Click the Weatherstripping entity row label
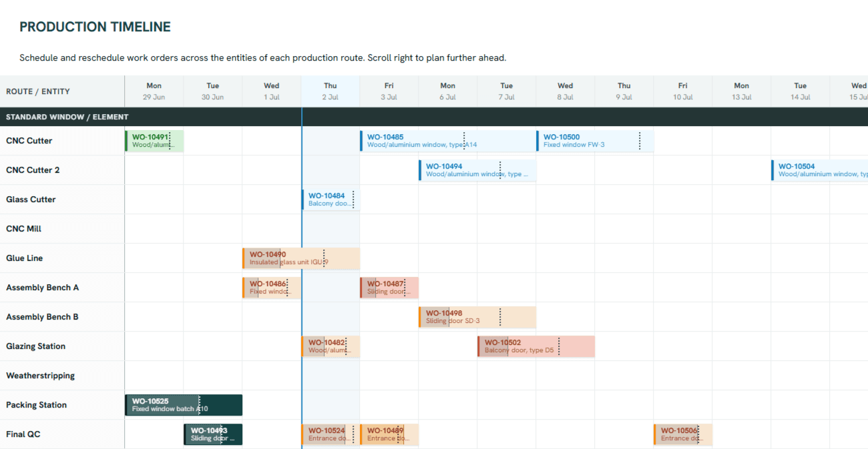The width and height of the screenshot is (868, 449). coord(40,376)
